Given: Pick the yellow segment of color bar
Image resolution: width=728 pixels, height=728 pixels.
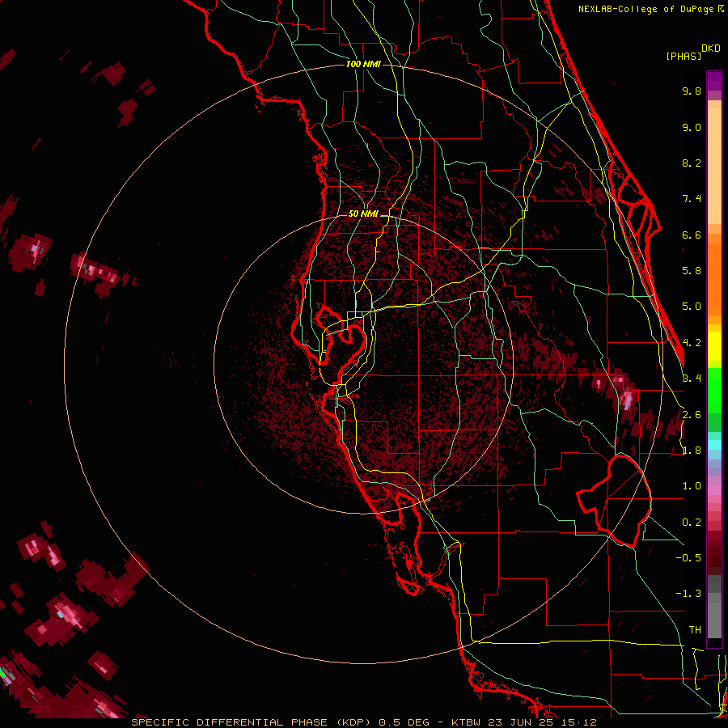Looking at the screenshot, I should point(714,346).
